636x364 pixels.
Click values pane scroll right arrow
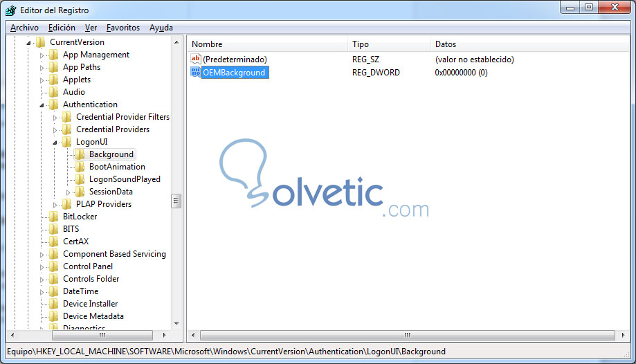click(623, 335)
